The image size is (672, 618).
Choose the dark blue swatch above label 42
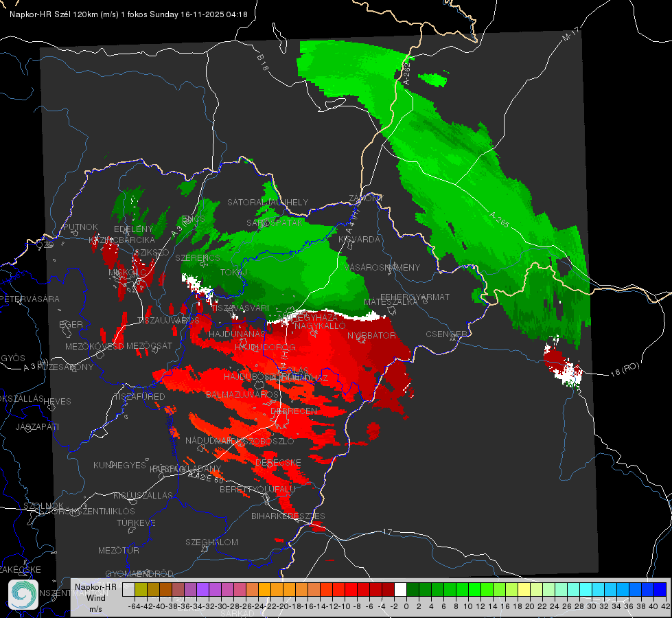(x=660, y=590)
